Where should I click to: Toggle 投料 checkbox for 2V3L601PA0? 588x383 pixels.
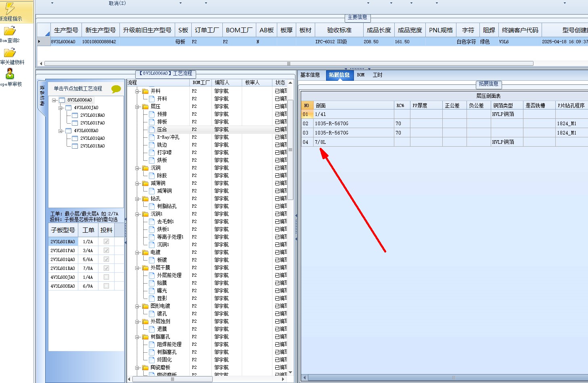106,250
